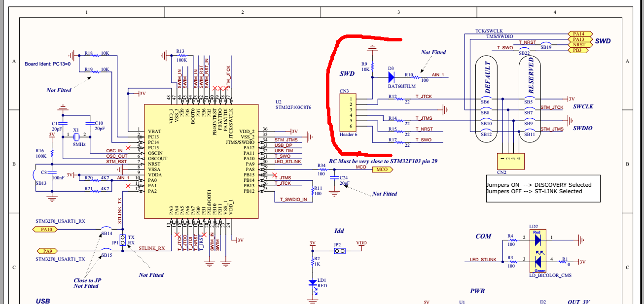Select the TMS/SWDIO net label

click(500, 36)
